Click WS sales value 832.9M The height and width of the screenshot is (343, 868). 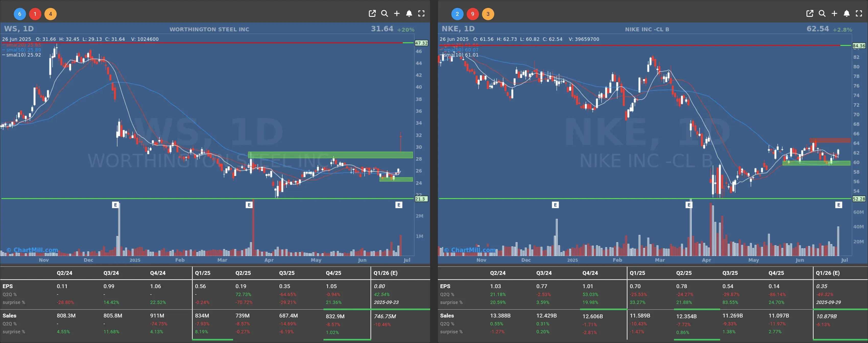(x=335, y=316)
